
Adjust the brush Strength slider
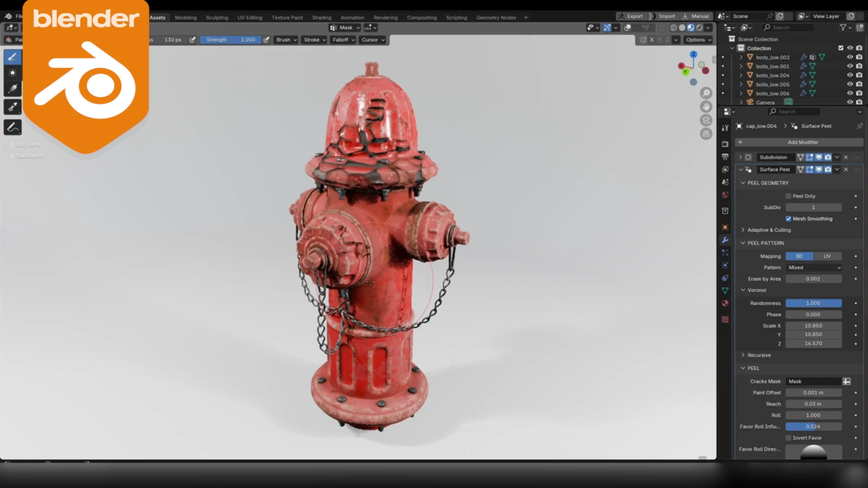231,40
